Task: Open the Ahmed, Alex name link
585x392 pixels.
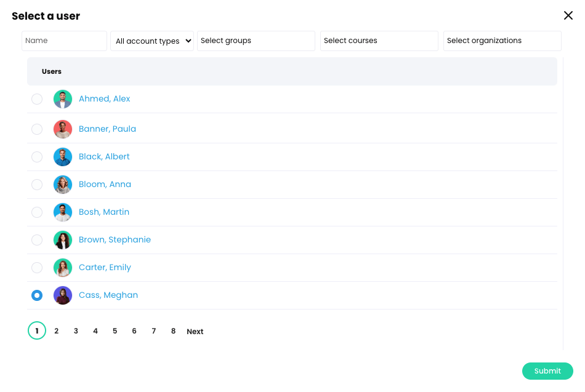Action: tap(105, 99)
